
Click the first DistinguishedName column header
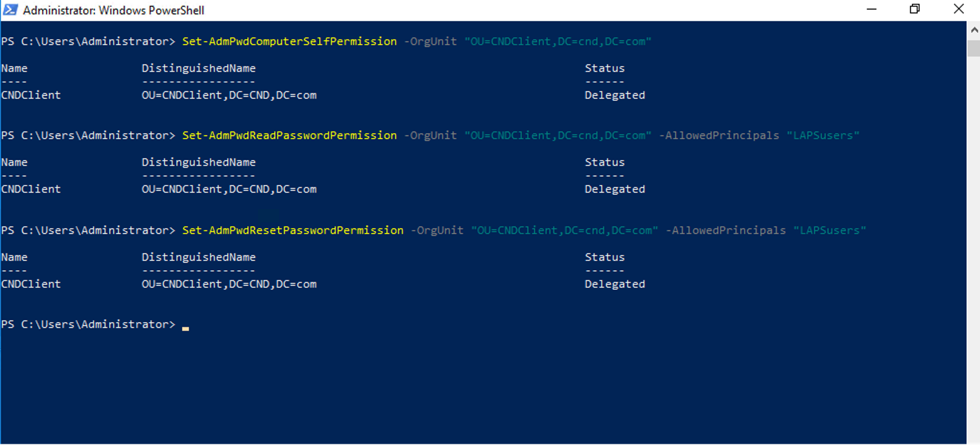tap(199, 68)
